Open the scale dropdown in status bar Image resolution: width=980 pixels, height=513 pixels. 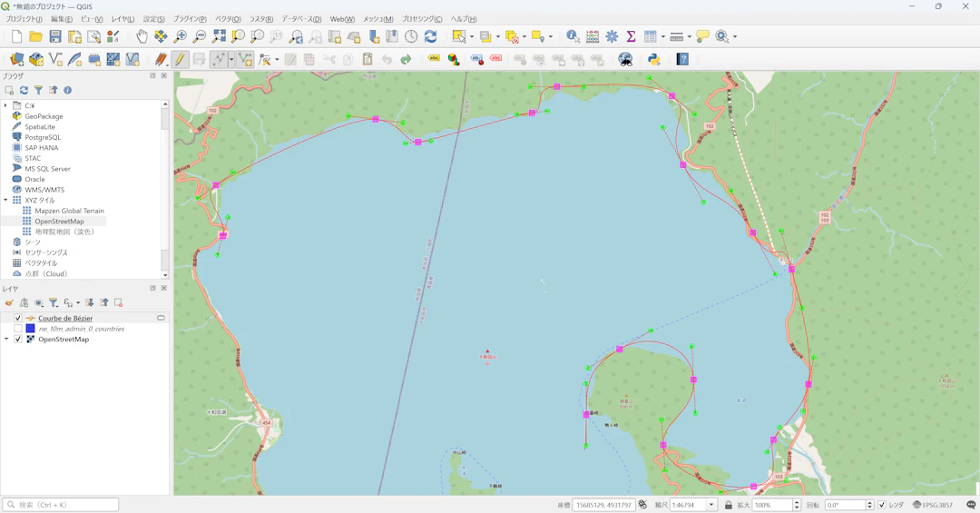[711, 505]
